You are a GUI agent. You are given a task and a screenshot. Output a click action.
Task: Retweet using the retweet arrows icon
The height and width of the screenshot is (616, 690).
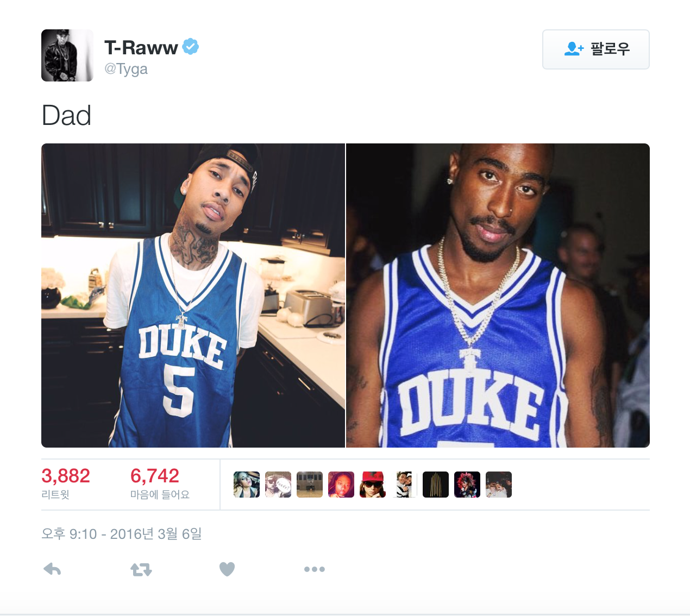[x=141, y=569]
